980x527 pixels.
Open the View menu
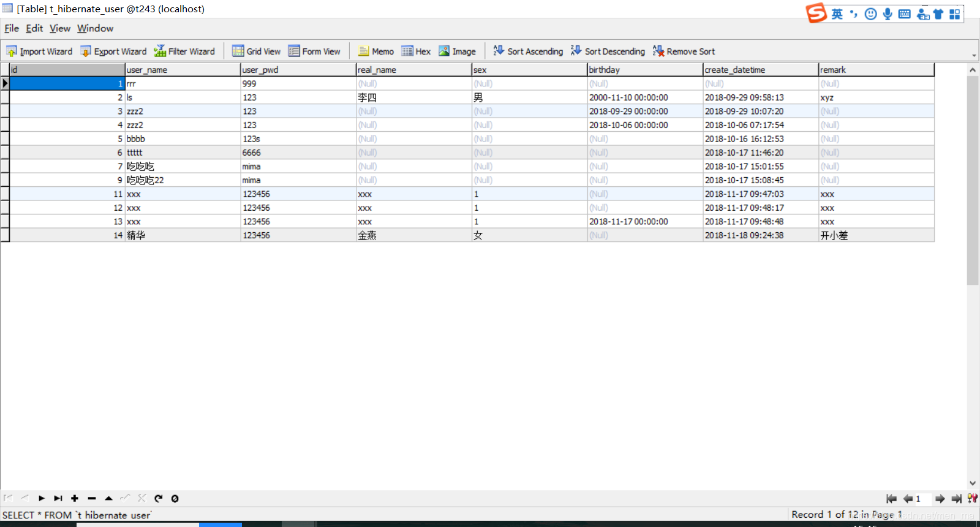[x=60, y=28]
